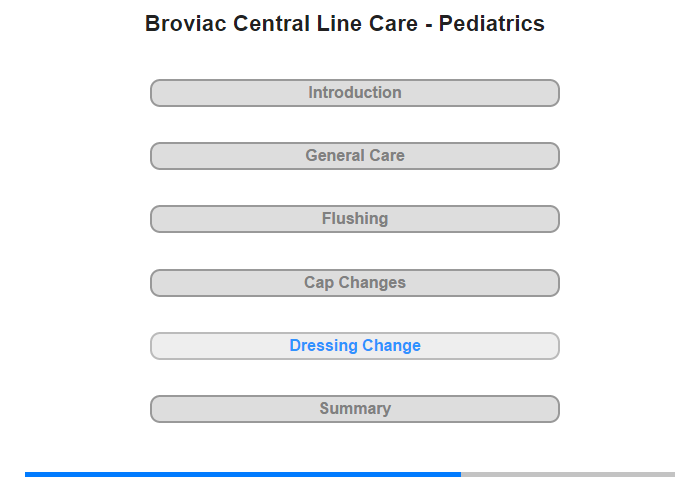Open the Introduction section

[x=355, y=93]
